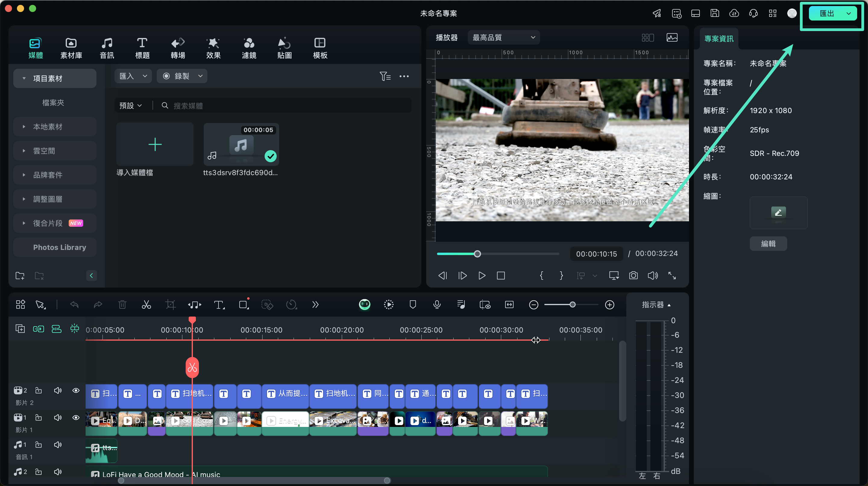
Task: Mute the 影片 1 track speaker
Action: pos(58,418)
